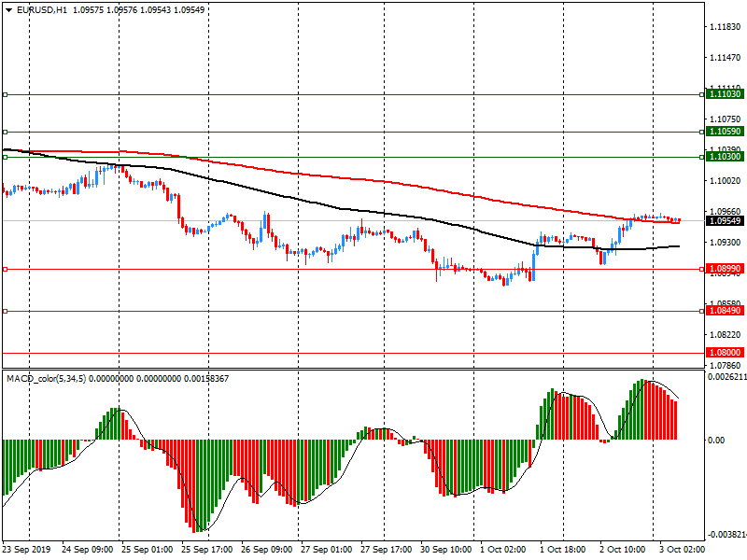Viewport: 747px width, 560px height.
Task: Select the 1.08990 red level price label
Action: tap(725, 269)
